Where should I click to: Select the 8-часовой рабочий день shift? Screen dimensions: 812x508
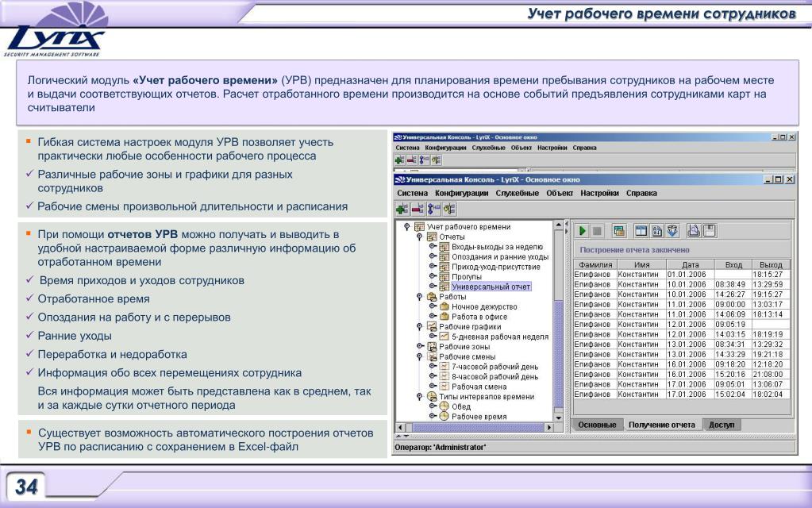click(x=495, y=377)
